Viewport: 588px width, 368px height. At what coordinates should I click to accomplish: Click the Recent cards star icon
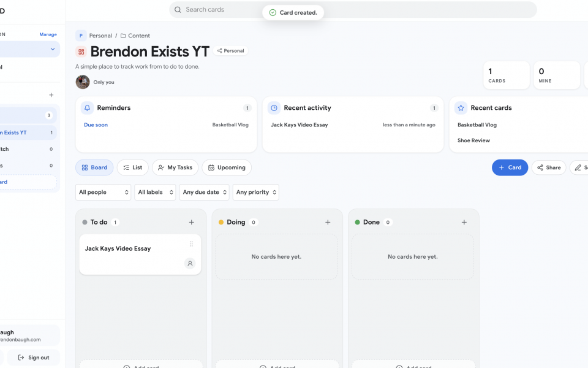[461, 108]
